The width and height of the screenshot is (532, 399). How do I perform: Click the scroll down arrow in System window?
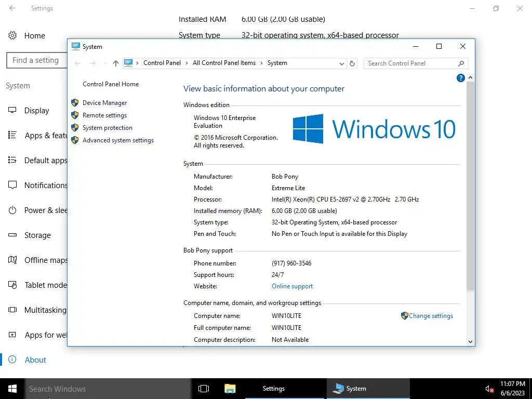(x=470, y=342)
